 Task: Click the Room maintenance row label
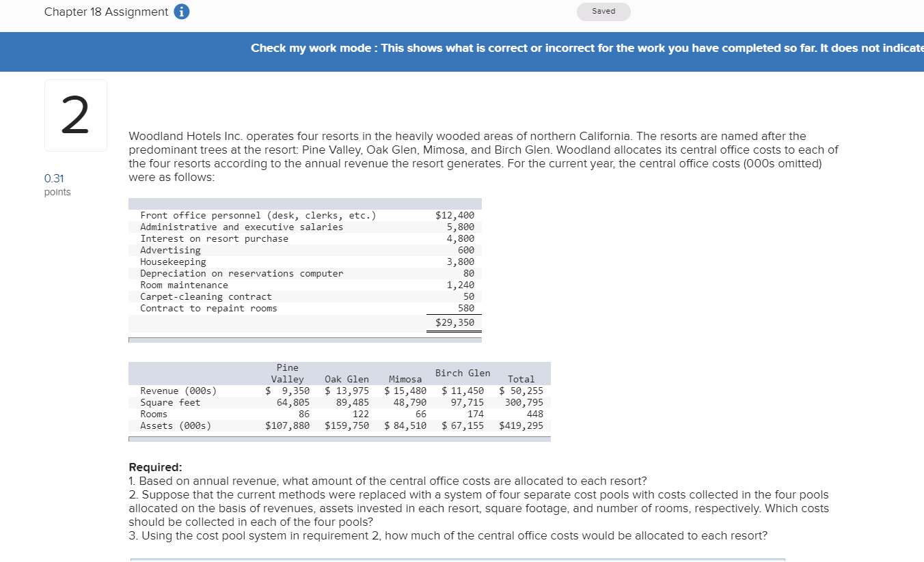click(x=184, y=285)
